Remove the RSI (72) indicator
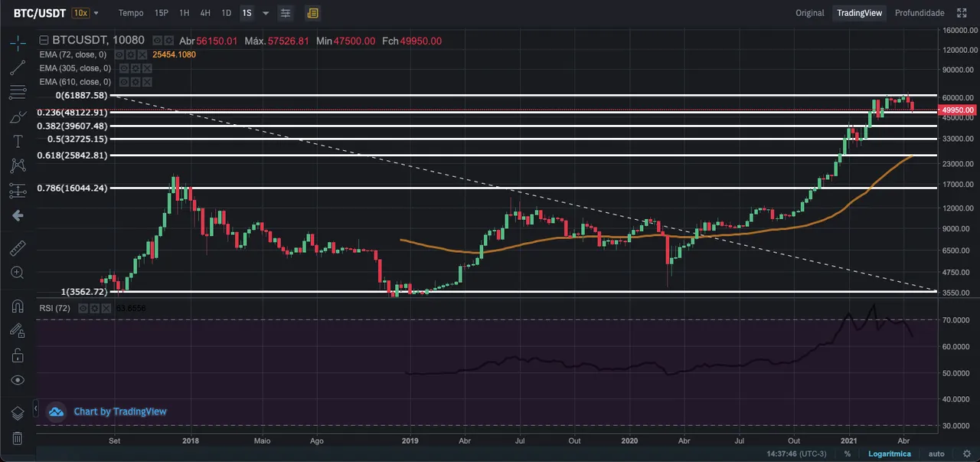 (x=106, y=308)
